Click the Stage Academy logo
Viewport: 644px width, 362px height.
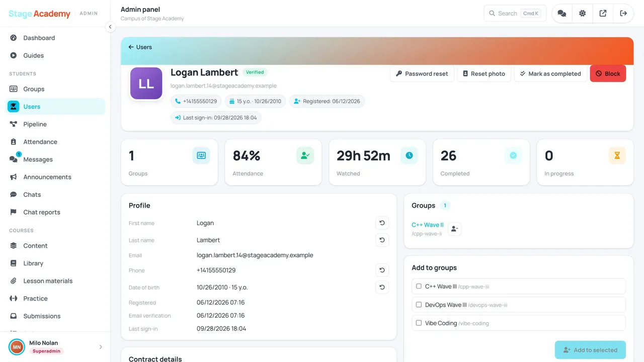(x=40, y=14)
